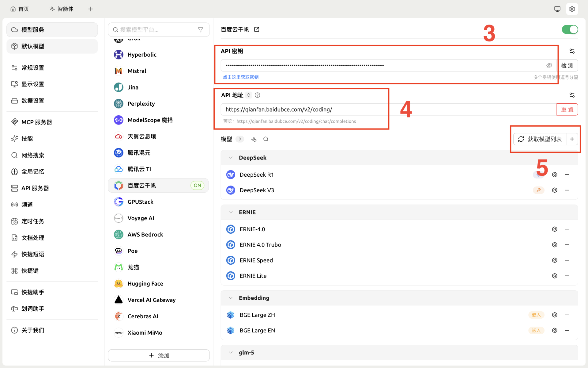Select the AWS Bedrock provider
Screen dimensions: 588x368
[158, 235]
